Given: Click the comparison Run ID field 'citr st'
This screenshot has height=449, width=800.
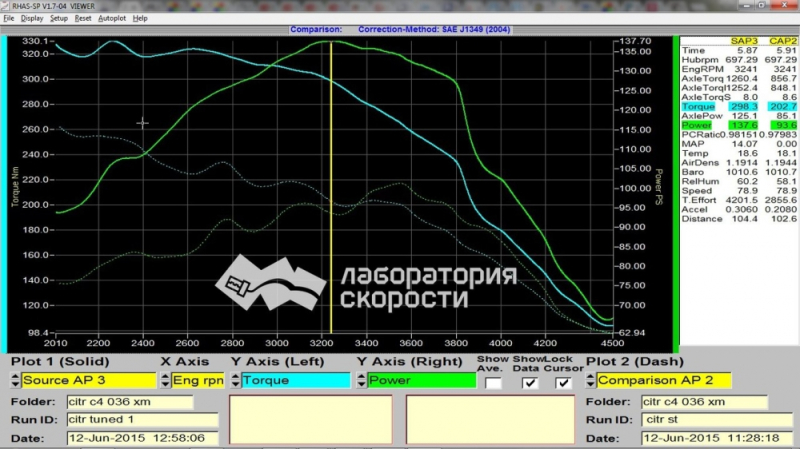Looking at the screenshot, I should click(x=717, y=419).
